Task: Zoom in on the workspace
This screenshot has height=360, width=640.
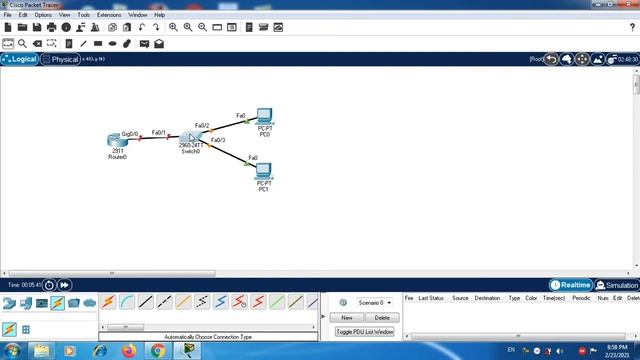Action: [173, 27]
